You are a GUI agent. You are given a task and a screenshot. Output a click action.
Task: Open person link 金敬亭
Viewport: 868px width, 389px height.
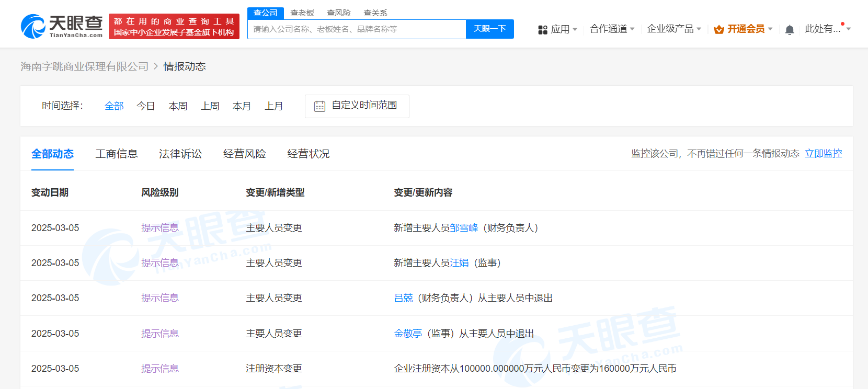coord(408,334)
